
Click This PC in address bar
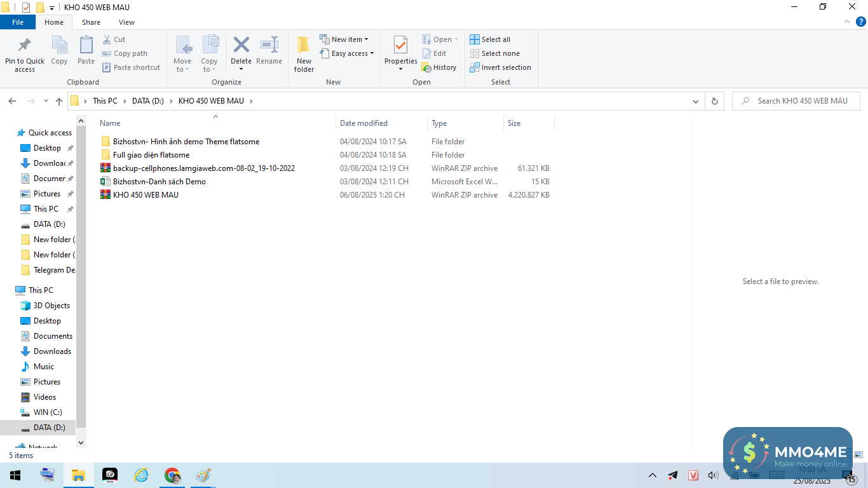coord(105,101)
